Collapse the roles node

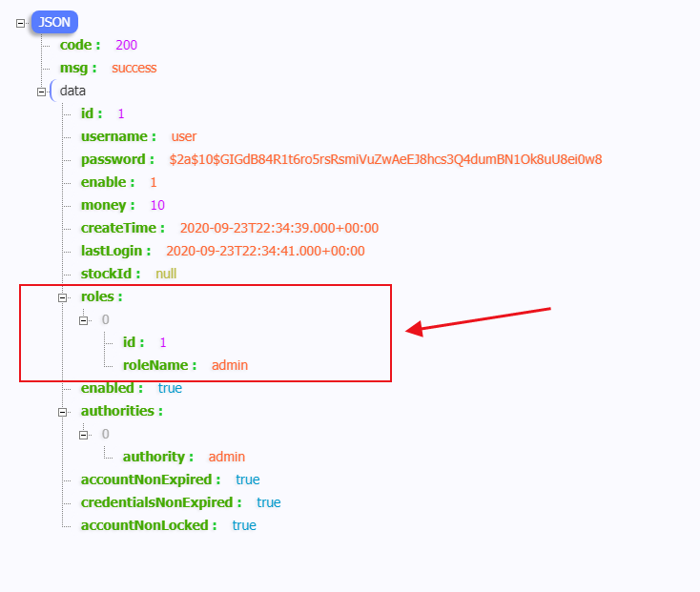click(63, 297)
